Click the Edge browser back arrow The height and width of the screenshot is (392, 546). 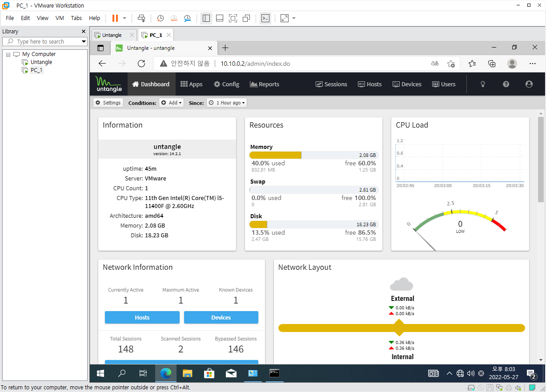[102, 64]
